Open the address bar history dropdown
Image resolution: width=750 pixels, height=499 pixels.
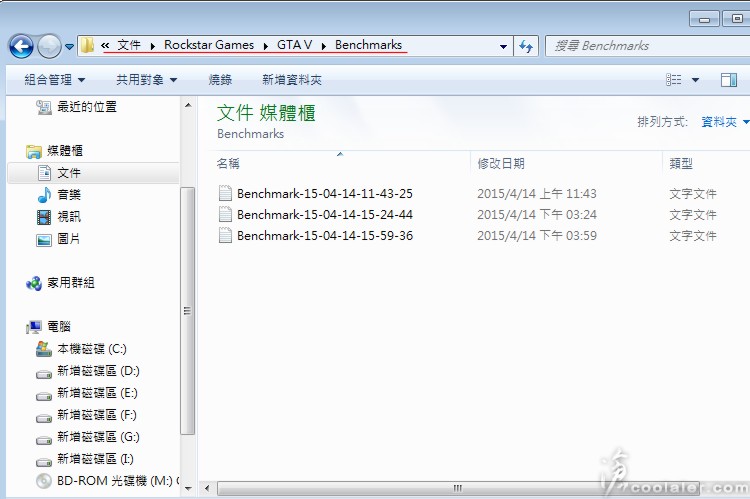tap(503, 46)
